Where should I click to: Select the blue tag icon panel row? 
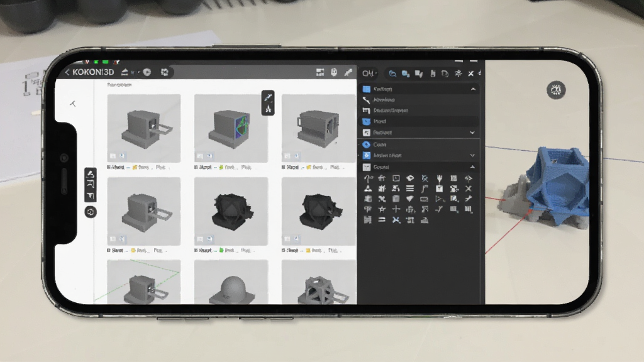tap(419, 145)
